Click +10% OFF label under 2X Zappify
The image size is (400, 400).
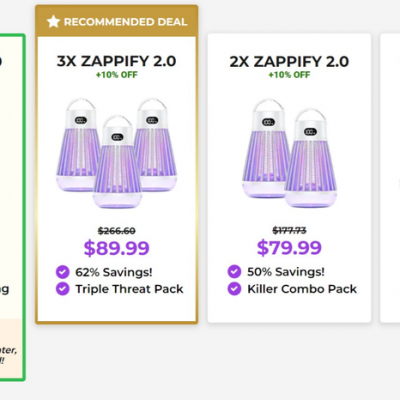pyautogui.click(x=289, y=75)
